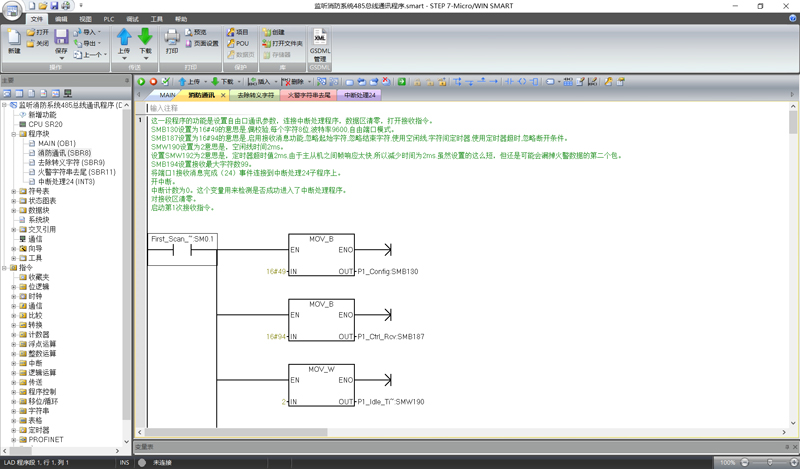800x469 pixels.
Task: Click the 打开文件夹 library button
Action: (x=283, y=43)
